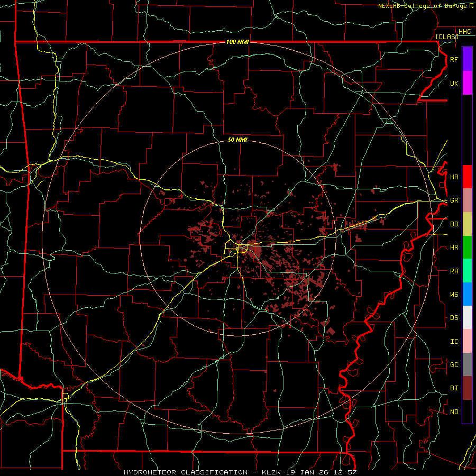The height and width of the screenshot is (476, 476).
Task: Click the Hydrometeor Classification KLZK caption
Action: click(x=240, y=472)
